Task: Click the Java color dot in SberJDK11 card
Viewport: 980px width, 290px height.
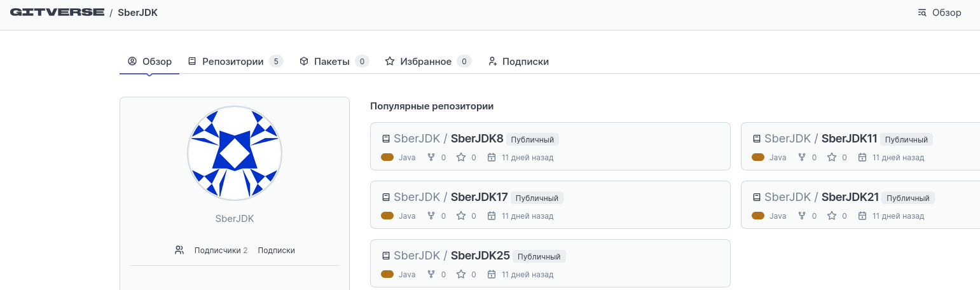Action: (x=758, y=157)
